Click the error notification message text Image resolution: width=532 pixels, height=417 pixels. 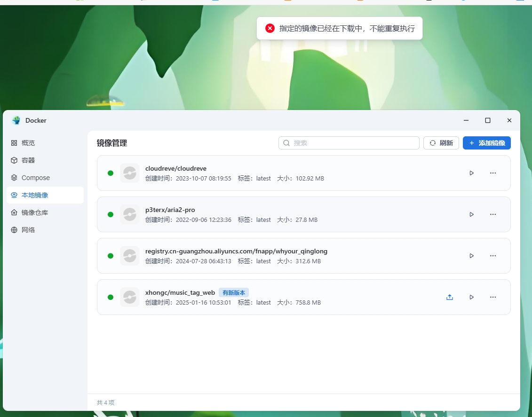click(x=347, y=29)
